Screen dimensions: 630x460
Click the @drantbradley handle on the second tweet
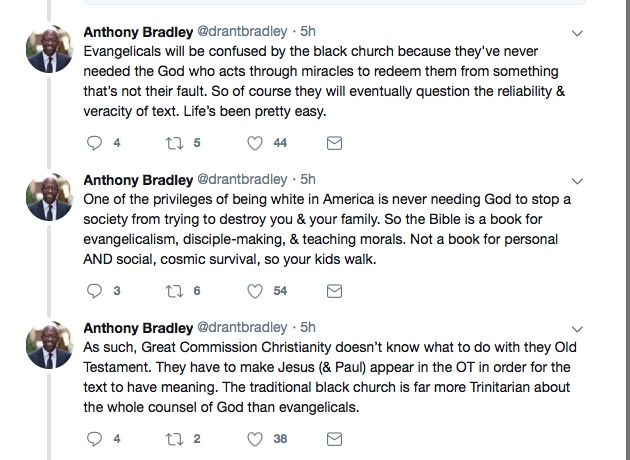click(x=243, y=180)
